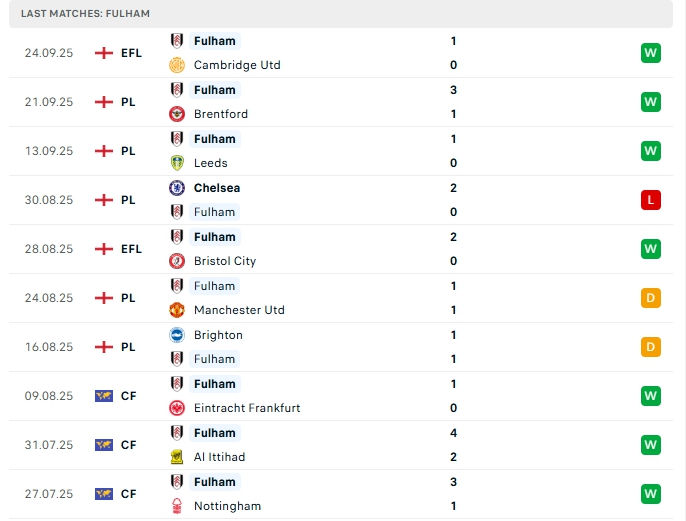Click the Eintracht Frankfurt crest
The height and width of the screenshot is (521, 686).
pos(177,408)
